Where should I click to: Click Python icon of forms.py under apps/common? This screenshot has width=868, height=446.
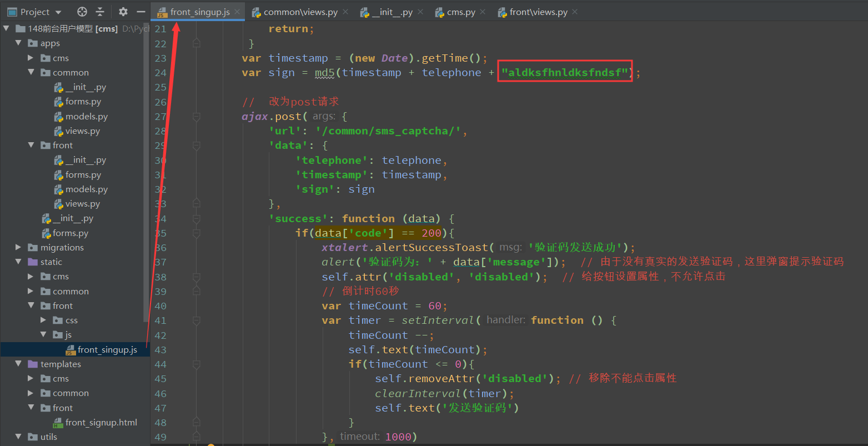click(59, 102)
